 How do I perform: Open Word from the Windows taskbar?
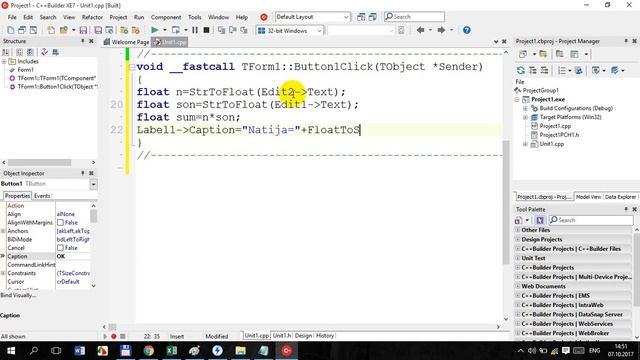point(80,351)
